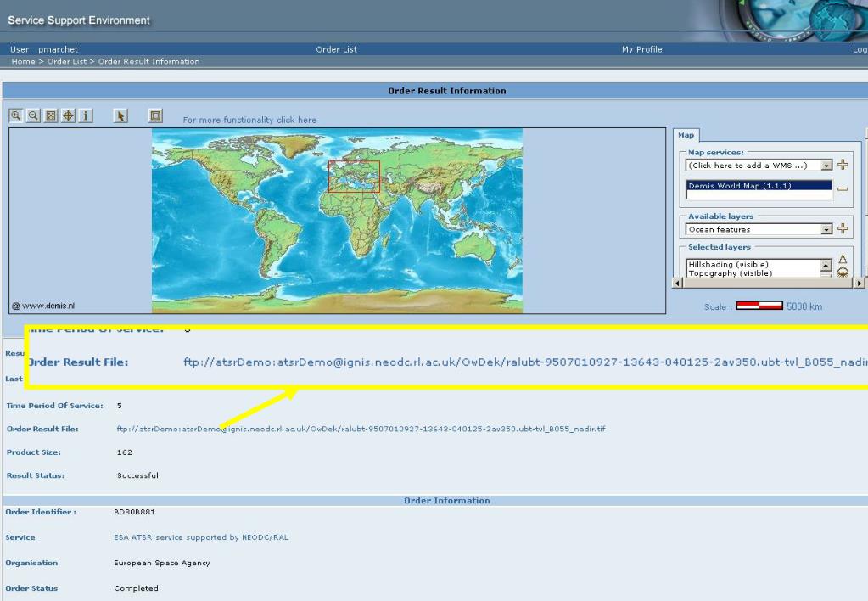The height and width of the screenshot is (601, 868).
Task: Open ESA ATSR service link
Action: click(x=201, y=537)
